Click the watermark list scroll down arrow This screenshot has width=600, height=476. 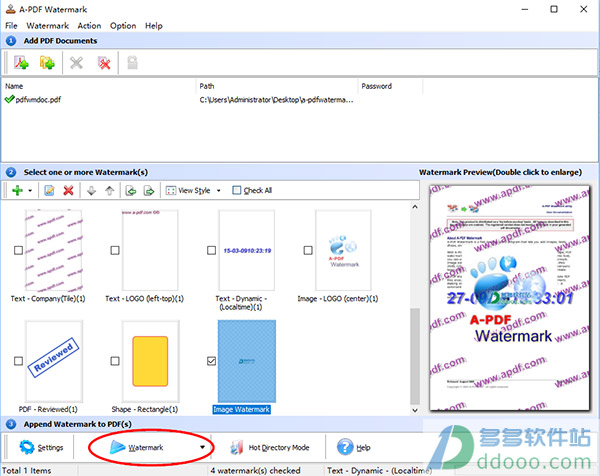[415, 410]
